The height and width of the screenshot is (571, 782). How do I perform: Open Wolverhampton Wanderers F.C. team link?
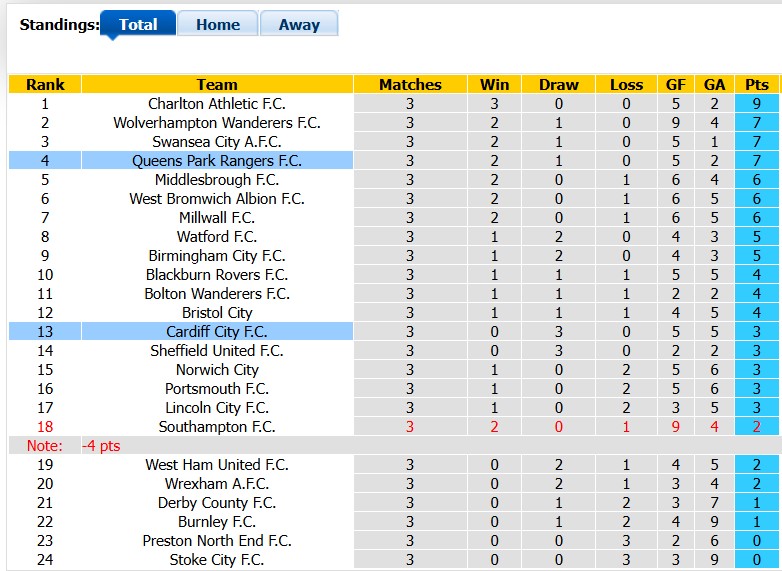217,123
